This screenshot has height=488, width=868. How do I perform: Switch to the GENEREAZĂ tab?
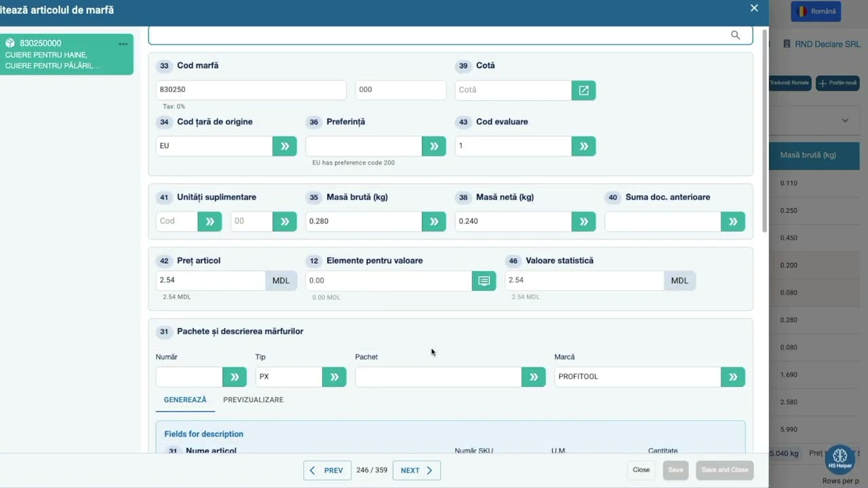tap(185, 400)
